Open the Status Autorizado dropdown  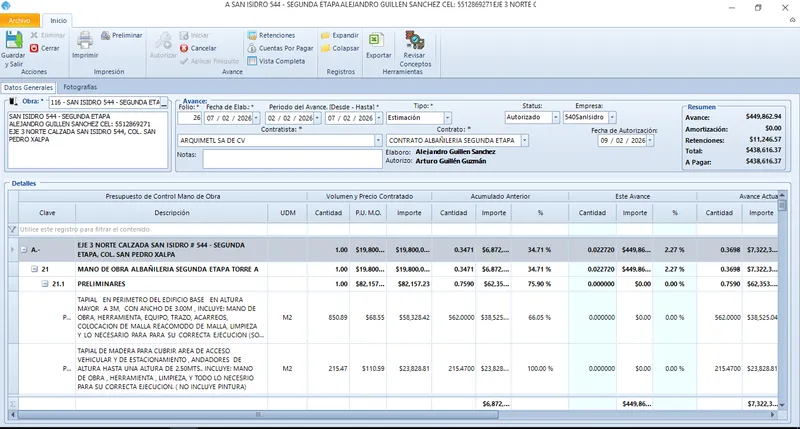coord(556,117)
